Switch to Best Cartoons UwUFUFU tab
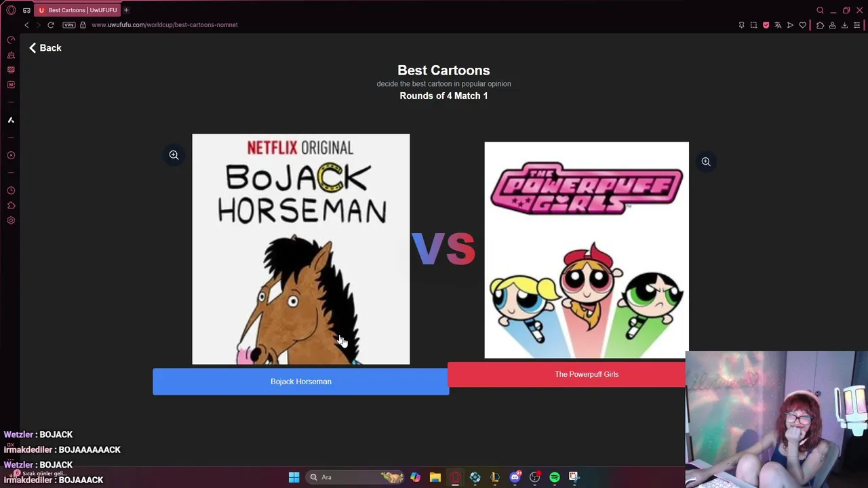The height and width of the screenshot is (488, 868). pos(78,10)
